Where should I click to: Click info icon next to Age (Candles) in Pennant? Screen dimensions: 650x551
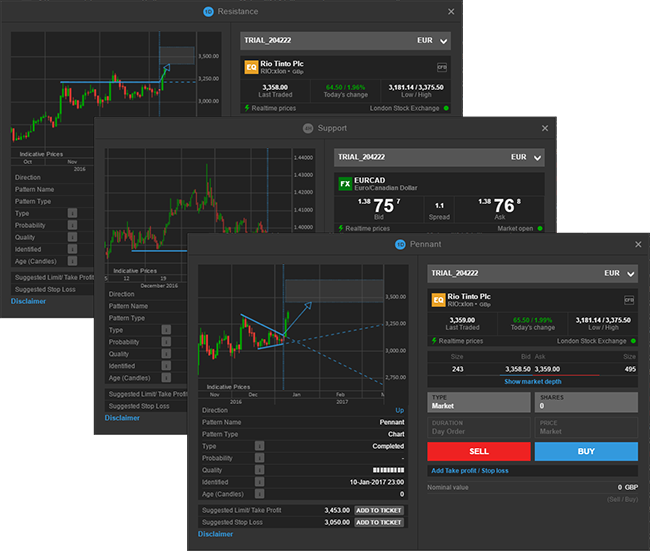[x=259, y=494]
